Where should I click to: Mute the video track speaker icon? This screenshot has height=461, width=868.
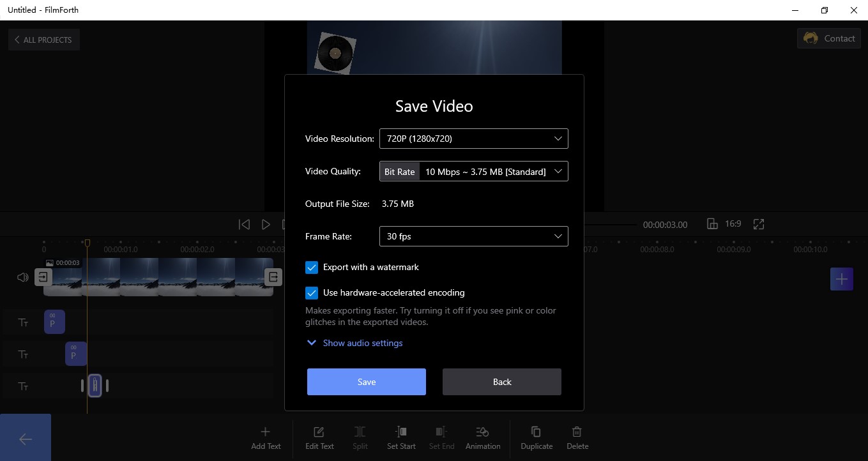point(23,277)
